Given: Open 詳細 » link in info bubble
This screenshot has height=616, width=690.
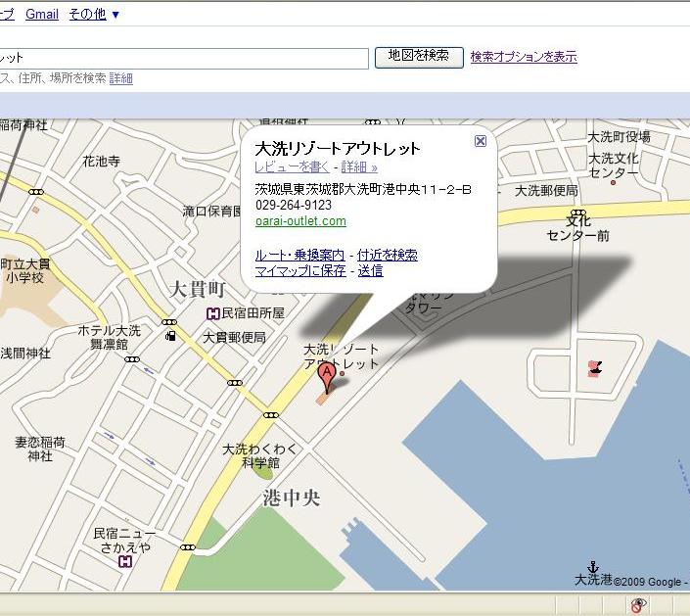Looking at the screenshot, I should pos(359,166).
